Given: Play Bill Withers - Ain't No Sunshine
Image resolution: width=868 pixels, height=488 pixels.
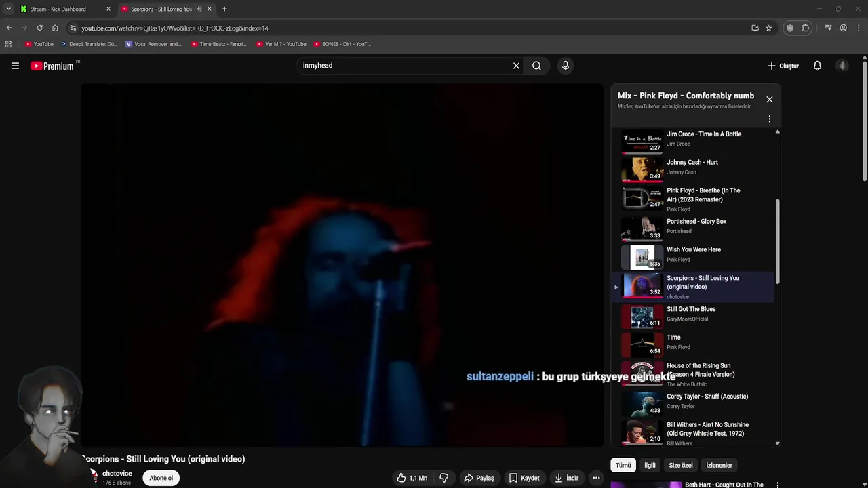Looking at the screenshot, I should click(x=692, y=432).
